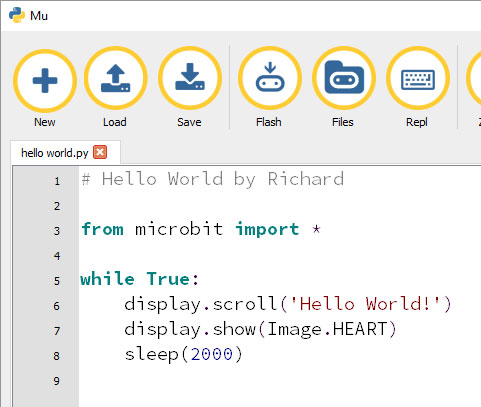
Task: Click line number 9 in the margin
Action: (x=57, y=381)
